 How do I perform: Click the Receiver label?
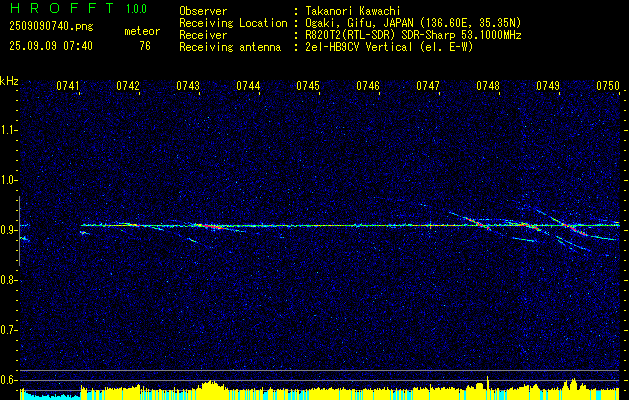[203, 35]
